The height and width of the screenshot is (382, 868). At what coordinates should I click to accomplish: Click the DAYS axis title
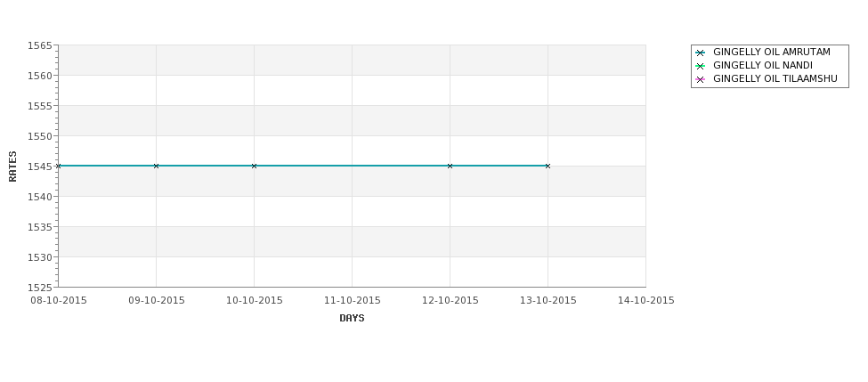tap(352, 319)
